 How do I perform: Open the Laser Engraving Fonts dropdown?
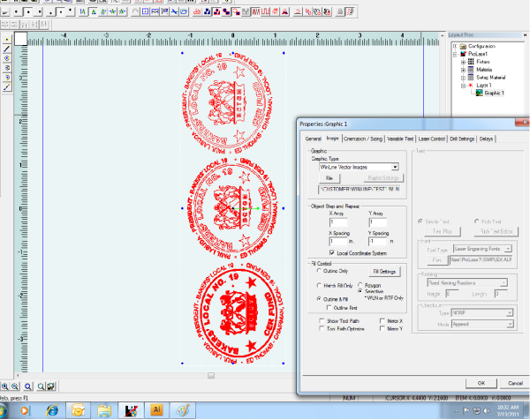508,249
